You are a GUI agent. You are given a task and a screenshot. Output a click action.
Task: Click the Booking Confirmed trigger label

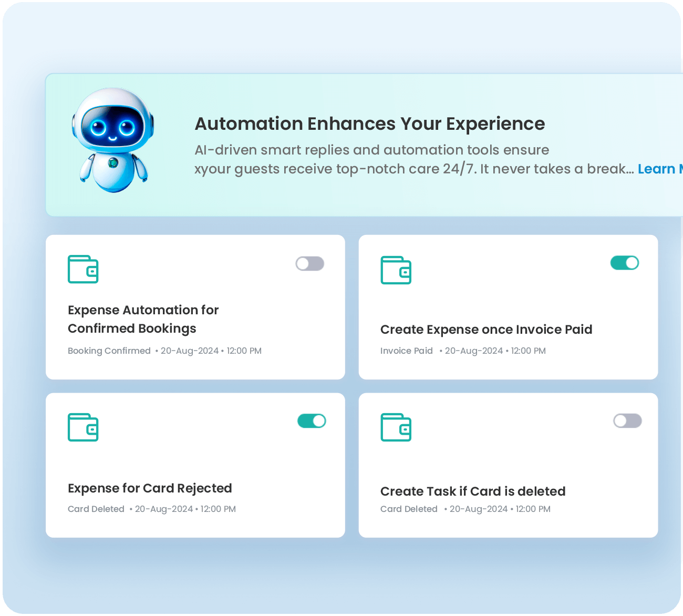[109, 351]
